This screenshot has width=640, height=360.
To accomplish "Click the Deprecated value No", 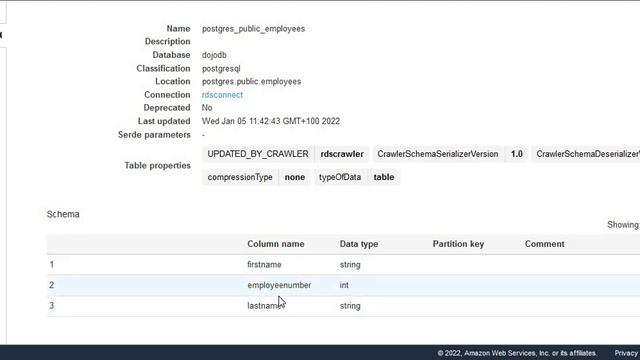I will (x=207, y=108).
